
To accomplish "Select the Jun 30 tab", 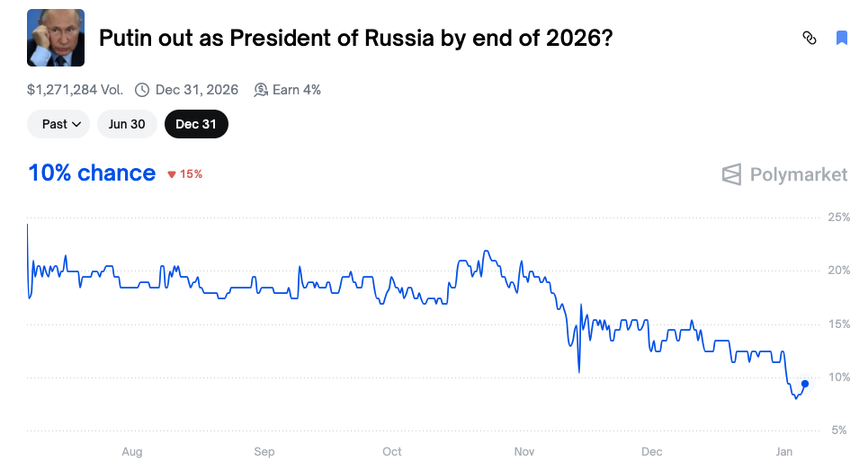I will (x=127, y=124).
